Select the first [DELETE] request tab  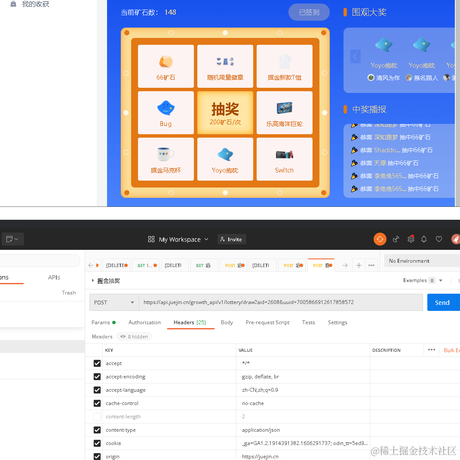[117, 265]
